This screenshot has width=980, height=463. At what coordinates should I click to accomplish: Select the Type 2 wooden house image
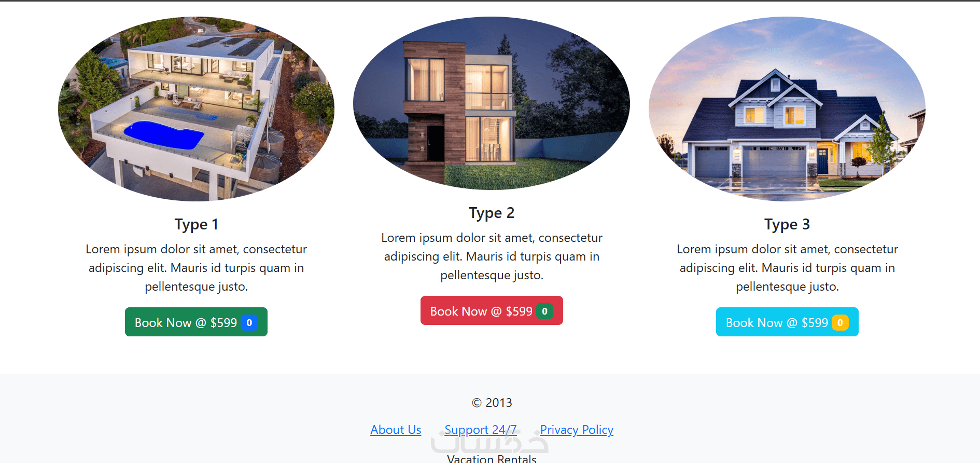492,103
